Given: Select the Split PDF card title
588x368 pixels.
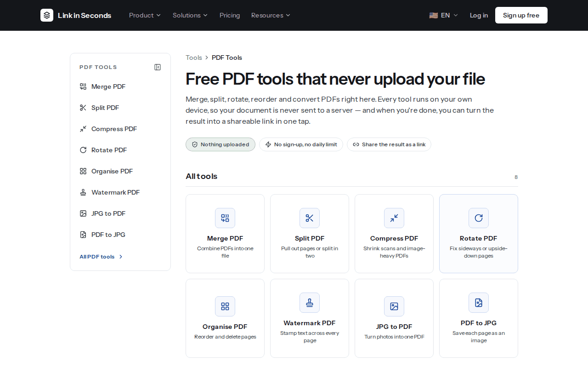Looking at the screenshot, I should [x=310, y=238].
